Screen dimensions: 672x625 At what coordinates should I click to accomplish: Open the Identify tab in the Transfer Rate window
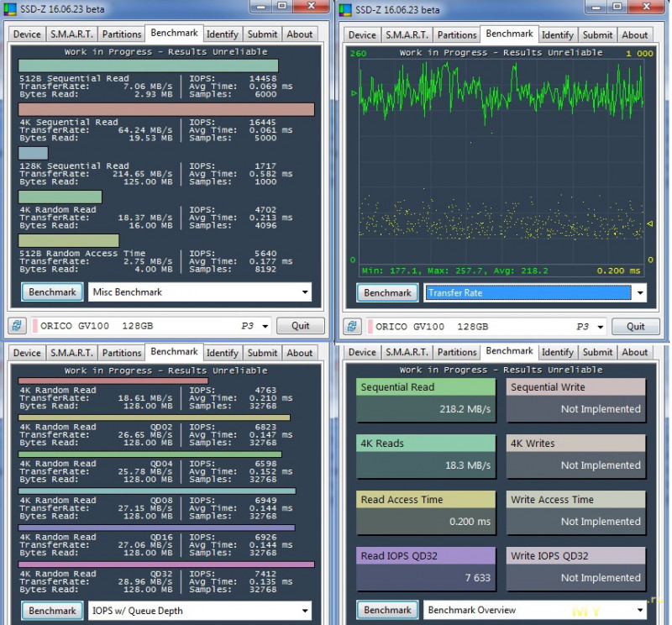tap(557, 34)
